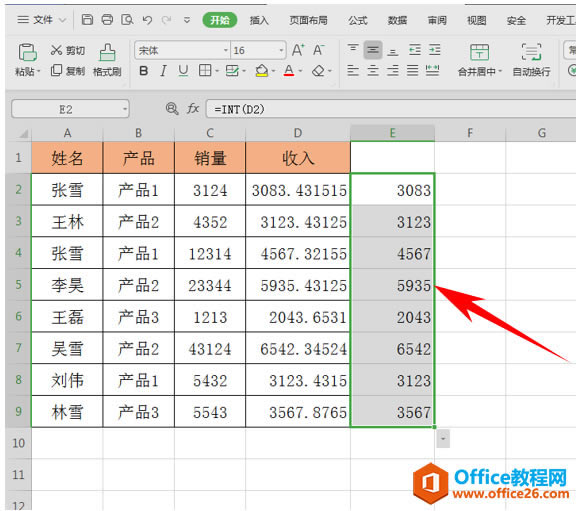Select column D header

298,133
